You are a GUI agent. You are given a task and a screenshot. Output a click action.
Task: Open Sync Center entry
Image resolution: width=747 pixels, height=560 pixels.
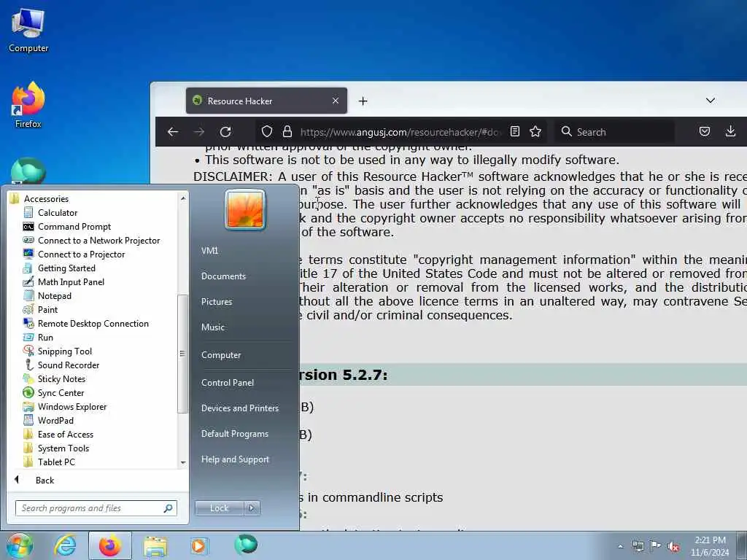tap(61, 393)
